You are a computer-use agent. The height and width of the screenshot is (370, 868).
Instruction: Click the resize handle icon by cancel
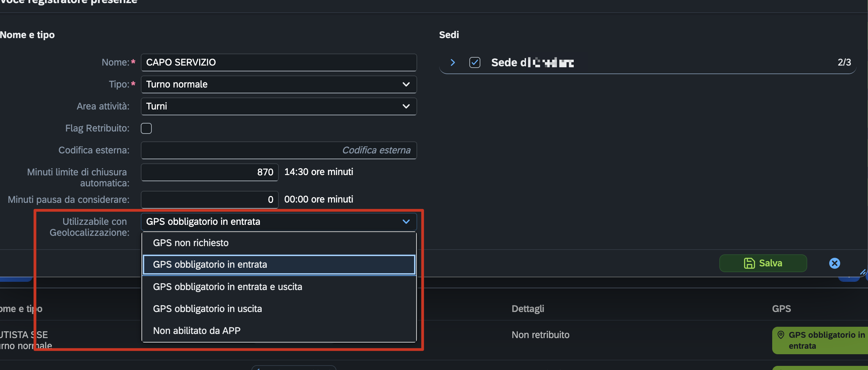click(863, 272)
